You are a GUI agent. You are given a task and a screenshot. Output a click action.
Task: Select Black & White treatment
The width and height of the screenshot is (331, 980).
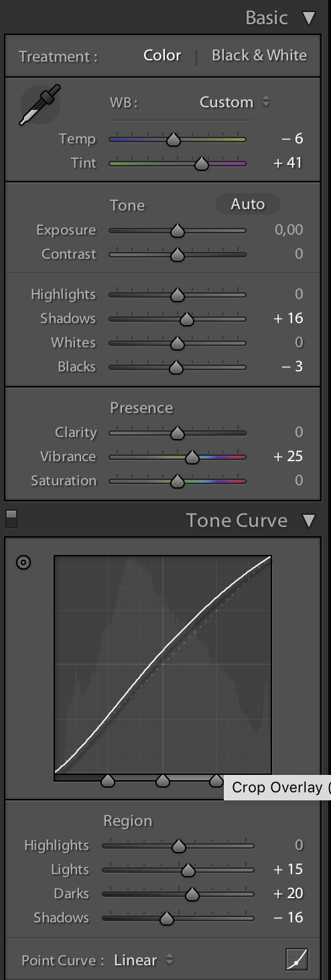[x=259, y=56]
